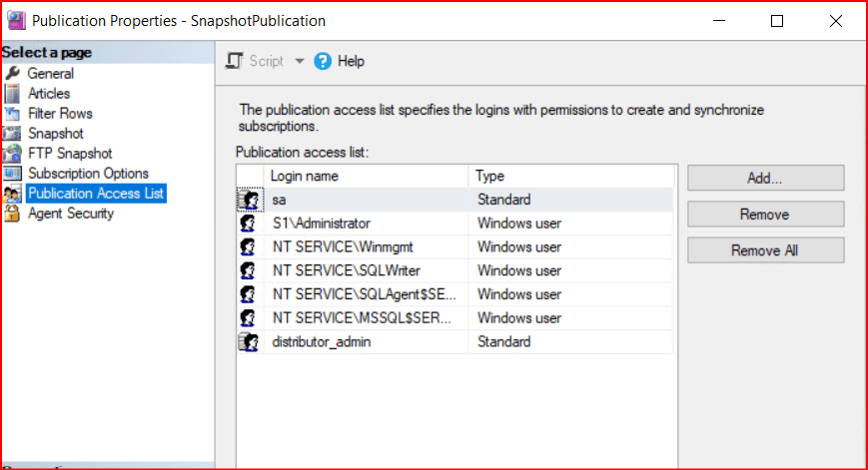Screen dimensions: 868x470
Task: Click the user icon beside the sa login
Action: tap(248, 201)
